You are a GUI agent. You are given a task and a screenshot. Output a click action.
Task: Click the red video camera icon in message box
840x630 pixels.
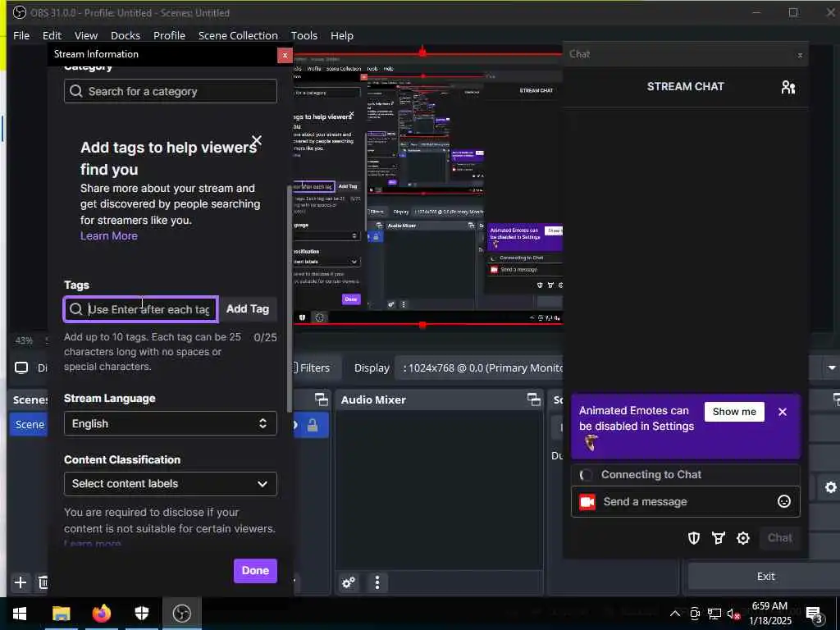point(587,502)
